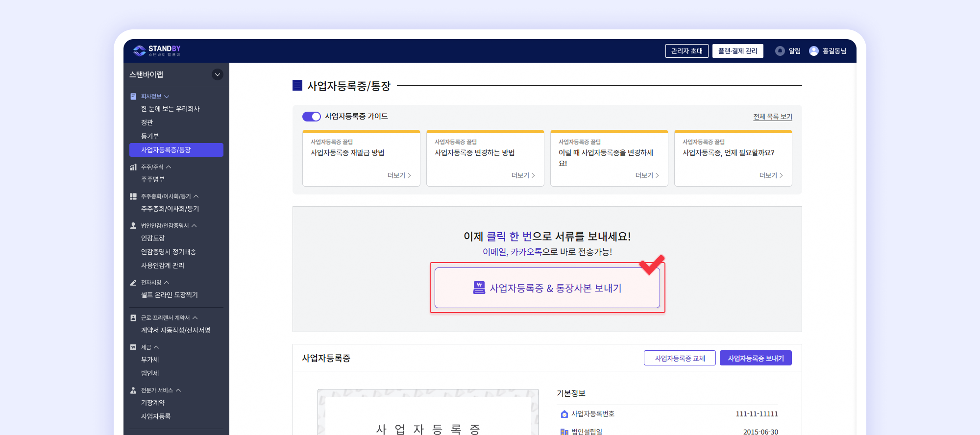Click the 전자서명 pen icon
Image resolution: width=980 pixels, height=435 pixels.
click(x=133, y=283)
